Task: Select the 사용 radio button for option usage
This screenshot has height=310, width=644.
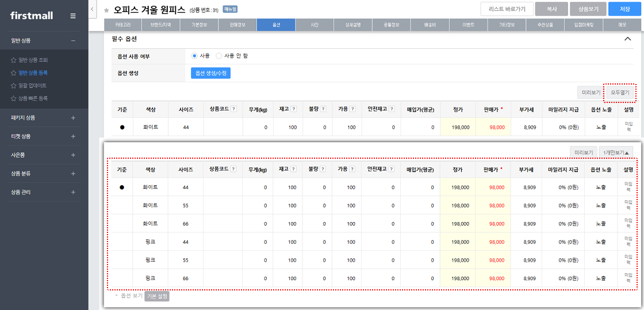Action: [x=194, y=56]
